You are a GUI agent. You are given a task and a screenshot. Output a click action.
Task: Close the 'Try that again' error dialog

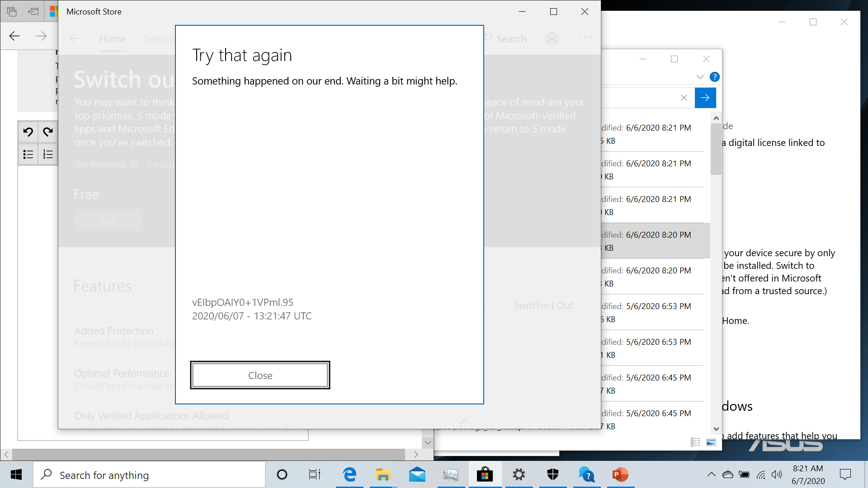[260, 375]
